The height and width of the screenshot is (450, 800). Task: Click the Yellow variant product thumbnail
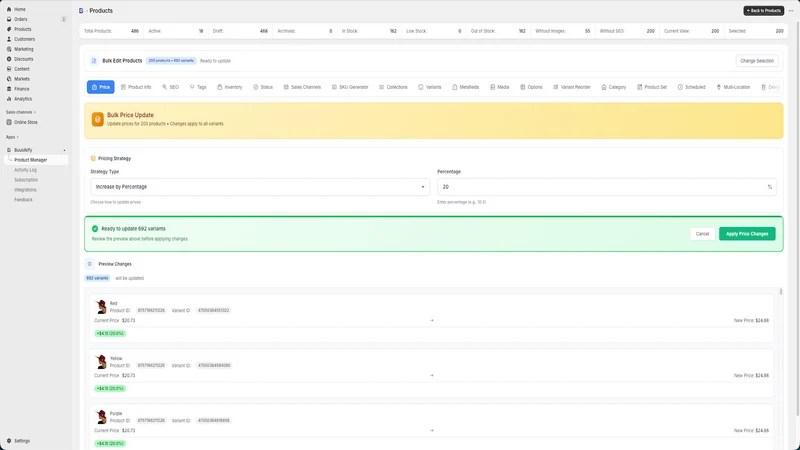coord(101,362)
